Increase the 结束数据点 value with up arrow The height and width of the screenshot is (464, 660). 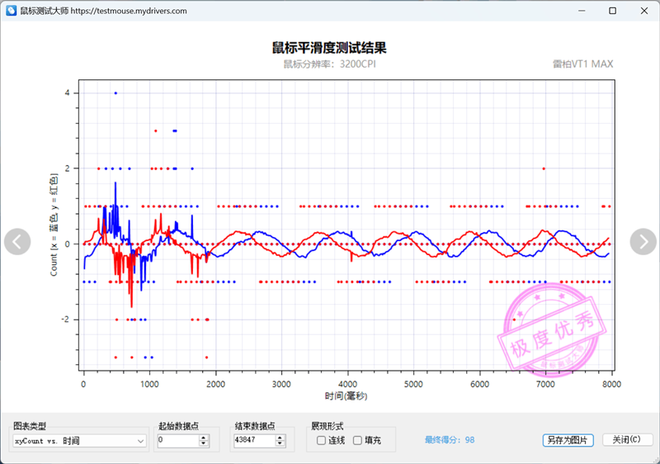(x=281, y=437)
